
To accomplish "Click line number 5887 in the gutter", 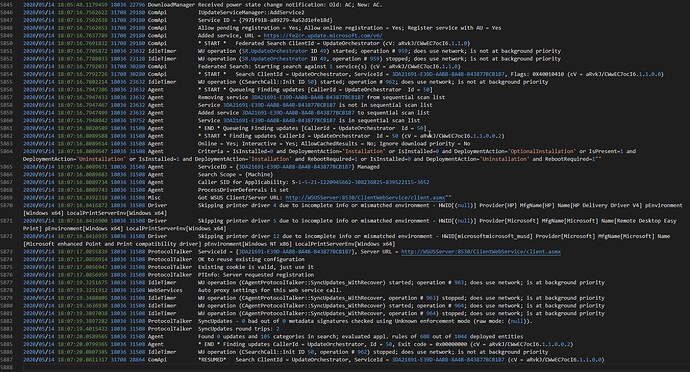I will pos(7,360).
